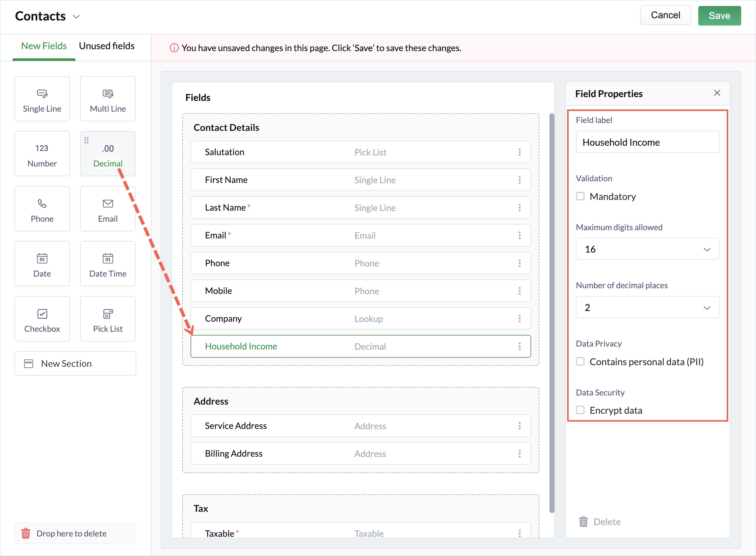Open the Salutation row three-dot menu

[519, 152]
